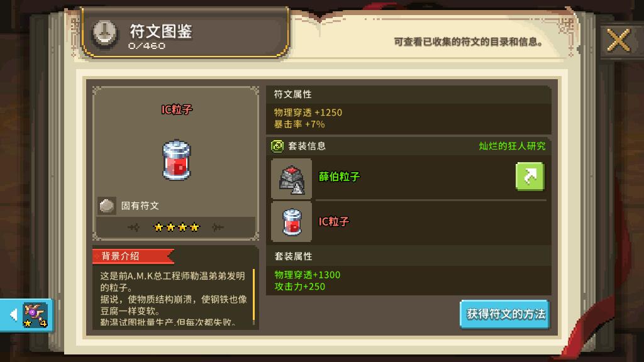This screenshot has height=362, width=644.
Task: Open 获得符文的方法 button
Action: (505, 314)
